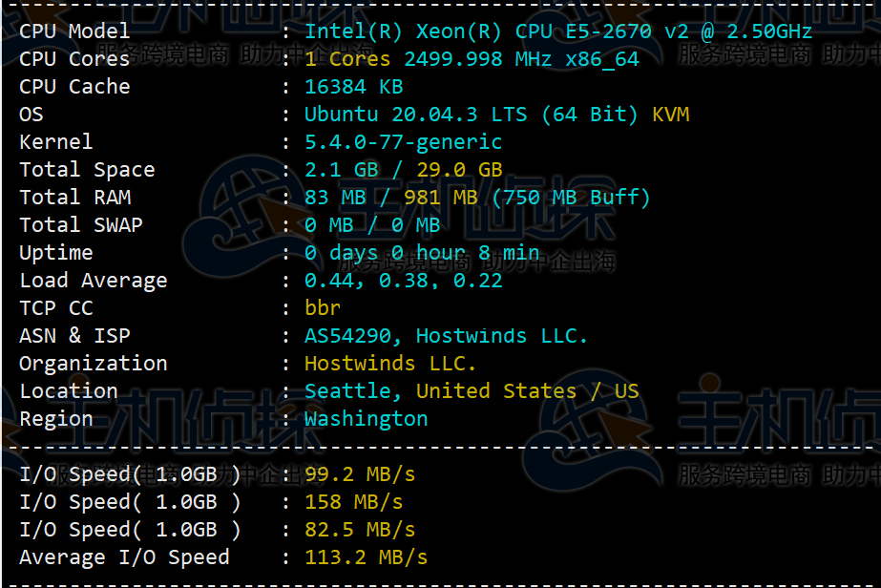Click the Uptime label
This screenshot has height=588, width=881.
[55, 253]
